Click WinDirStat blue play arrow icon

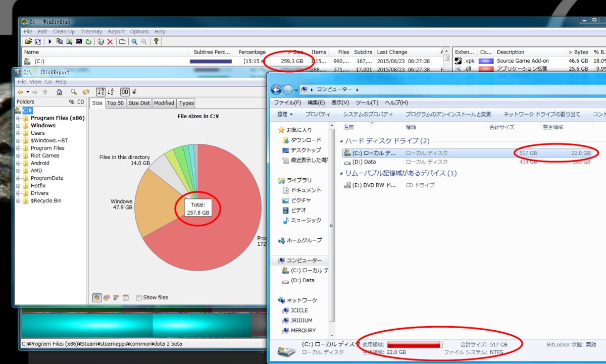[x=50, y=41]
